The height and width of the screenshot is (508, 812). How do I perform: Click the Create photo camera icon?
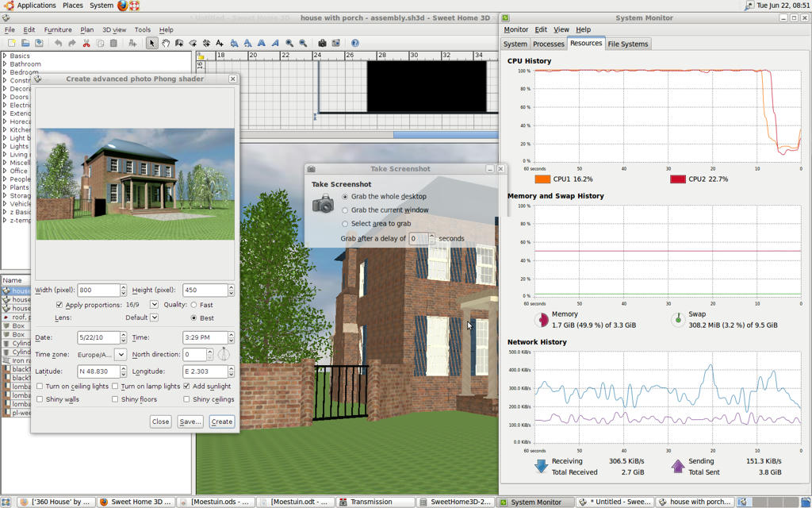[322, 43]
